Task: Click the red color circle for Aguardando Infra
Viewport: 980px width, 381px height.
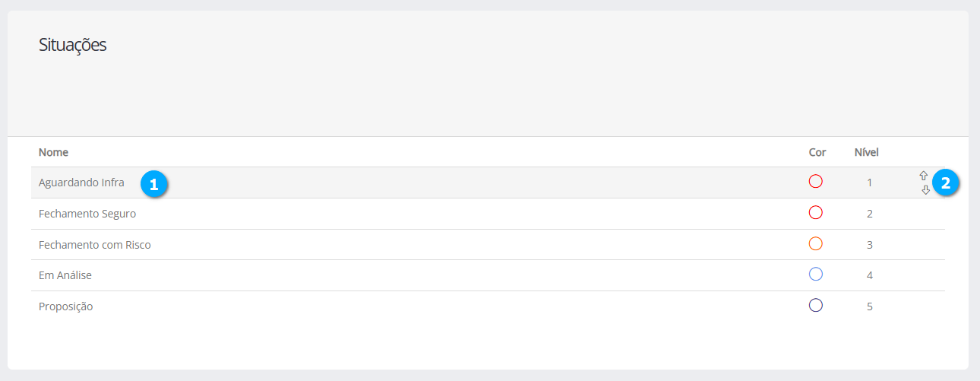Action: point(816,182)
